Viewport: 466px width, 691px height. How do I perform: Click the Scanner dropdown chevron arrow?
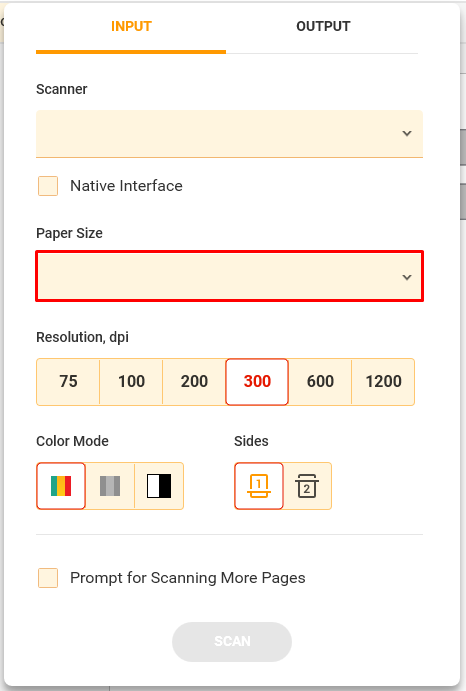click(407, 133)
